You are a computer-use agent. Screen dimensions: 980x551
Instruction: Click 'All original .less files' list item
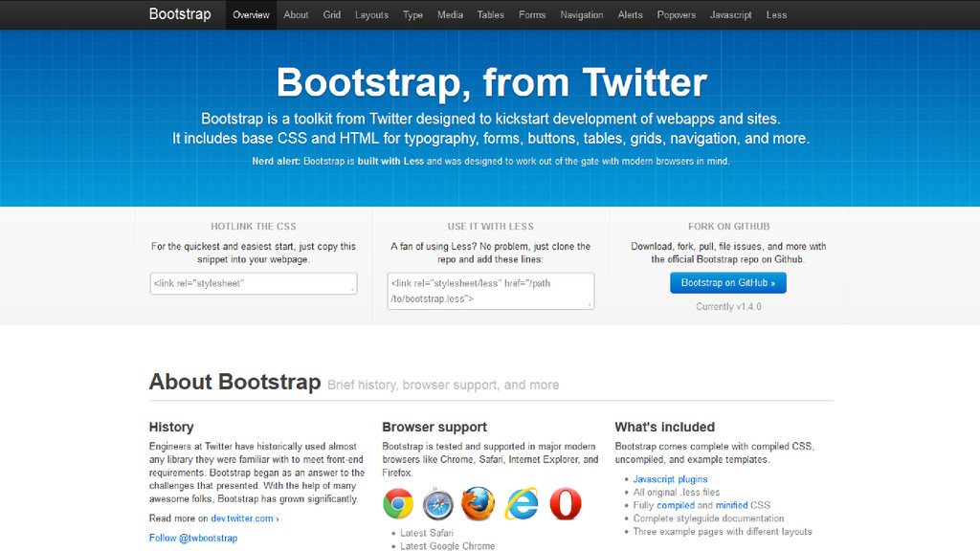point(677,493)
